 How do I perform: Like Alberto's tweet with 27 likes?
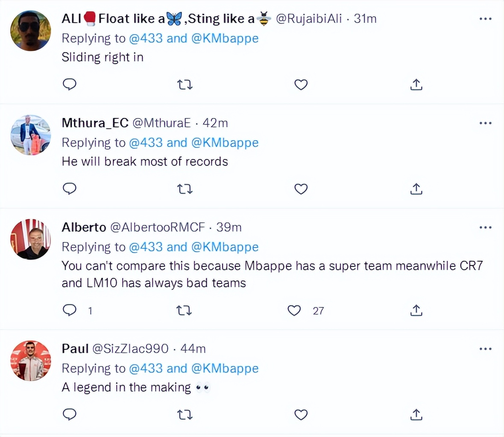tap(294, 310)
